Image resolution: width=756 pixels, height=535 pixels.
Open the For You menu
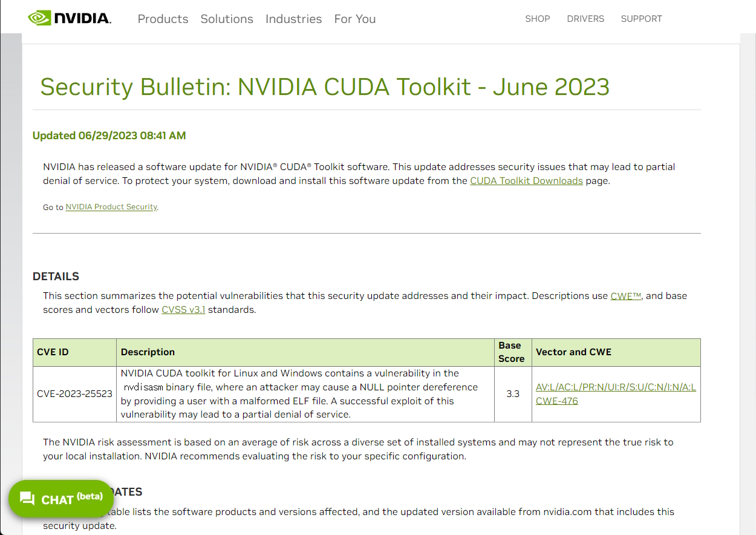pos(354,19)
